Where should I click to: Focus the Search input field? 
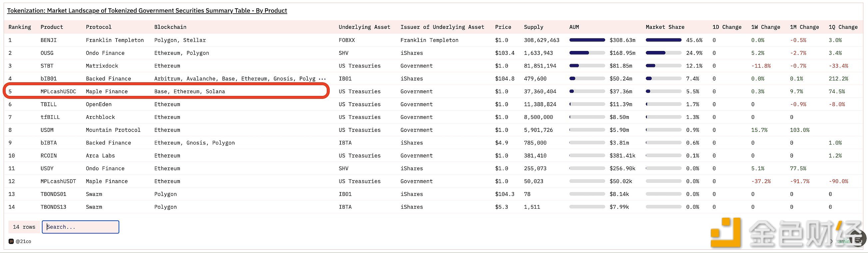click(x=81, y=227)
